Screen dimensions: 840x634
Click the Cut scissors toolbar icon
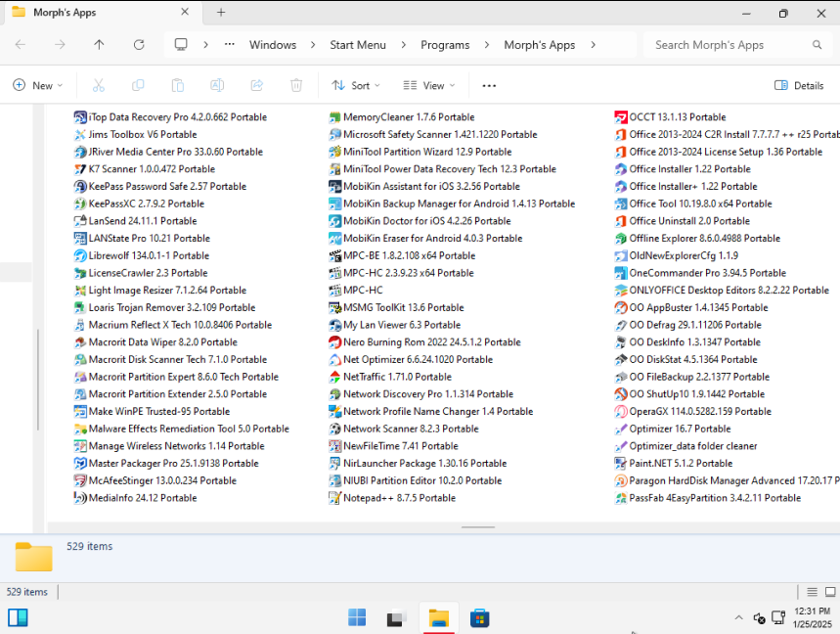tap(99, 85)
